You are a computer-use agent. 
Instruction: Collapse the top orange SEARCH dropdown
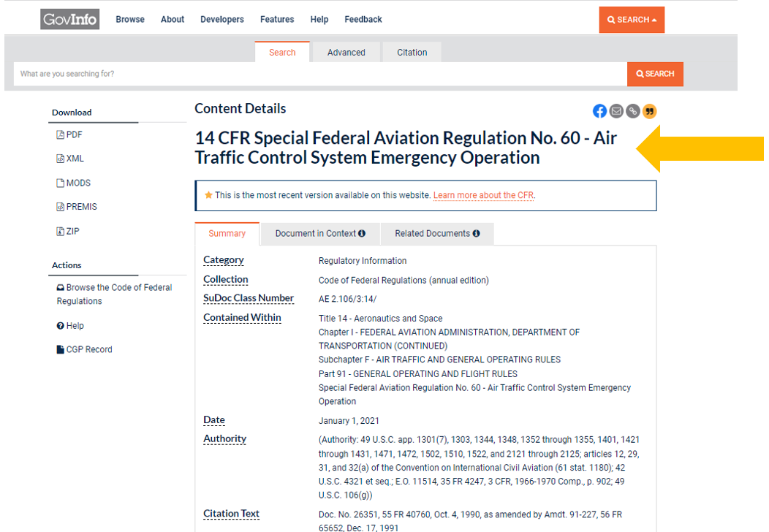(632, 20)
